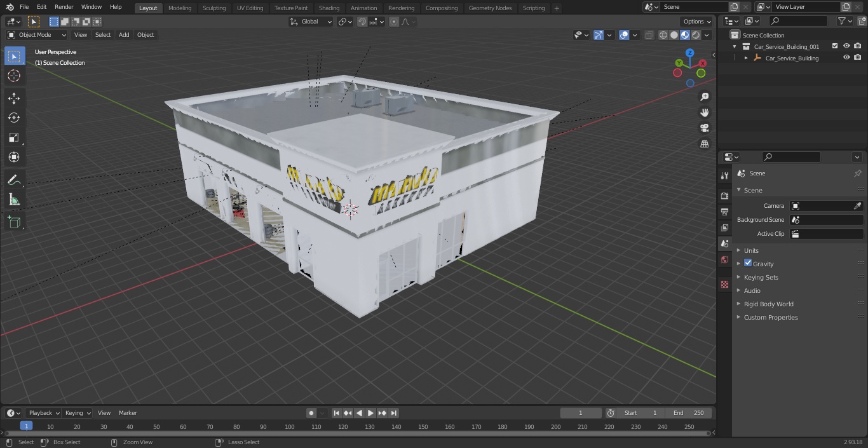The width and height of the screenshot is (868, 448).
Task: Click the End frame 250 field
Action: 689,413
